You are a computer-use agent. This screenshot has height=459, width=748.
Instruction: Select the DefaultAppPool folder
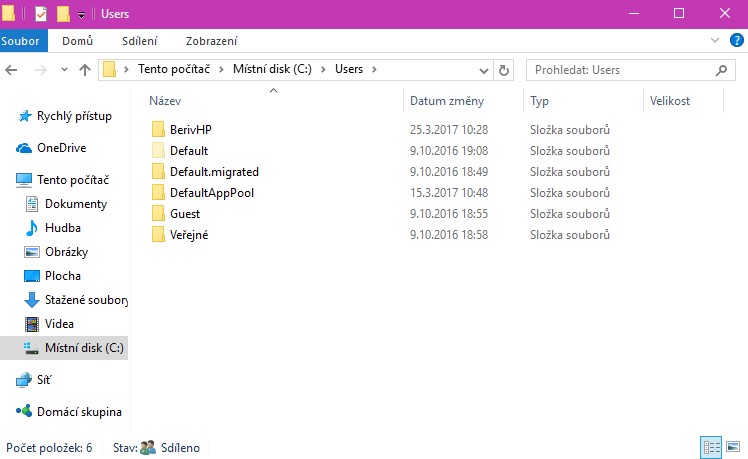click(x=212, y=193)
